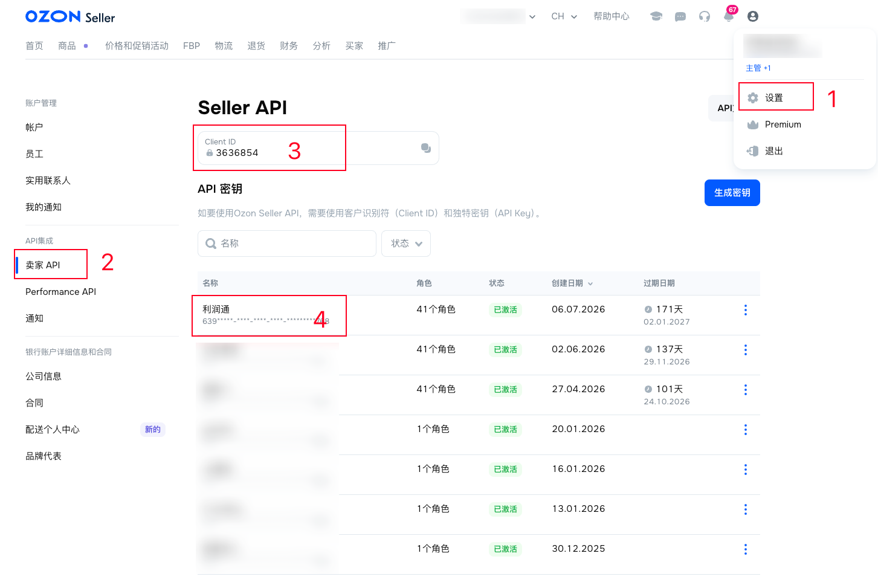Image resolution: width=878 pixels, height=588 pixels.
Task: Open the chat messages icon
Action: coord(680,16)
